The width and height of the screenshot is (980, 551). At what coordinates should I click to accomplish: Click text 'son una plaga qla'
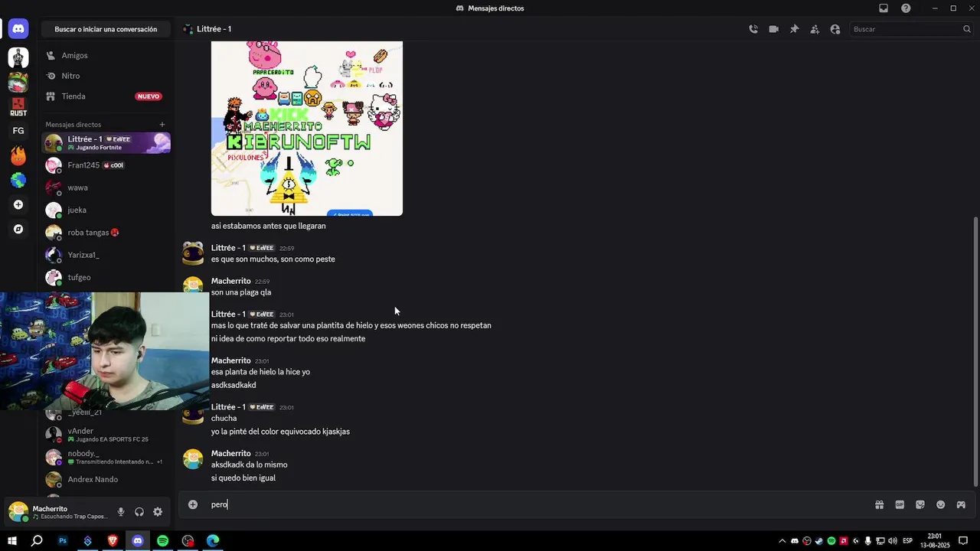click(x=241, y=292)
